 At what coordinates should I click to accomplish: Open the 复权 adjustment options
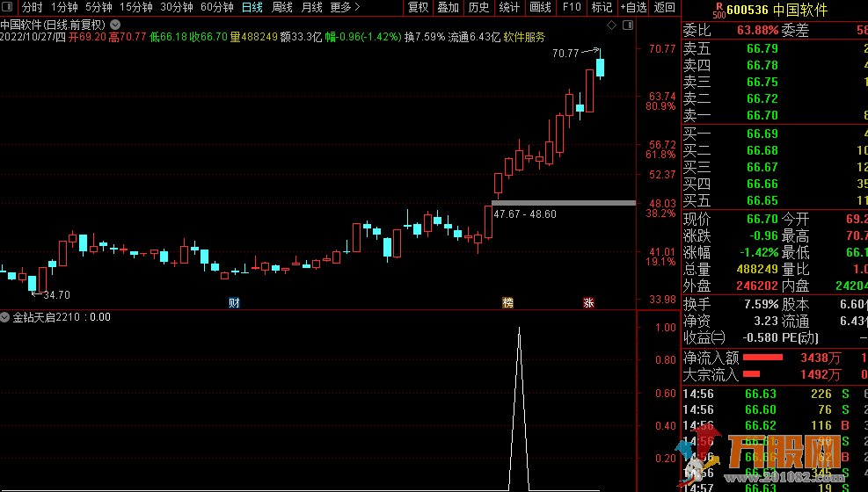tap(418, 7)
